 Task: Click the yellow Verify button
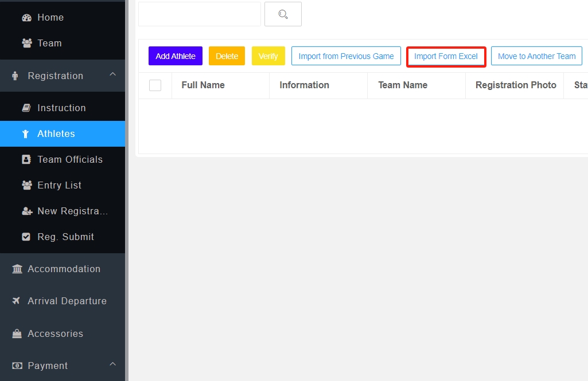click(268, 56)
